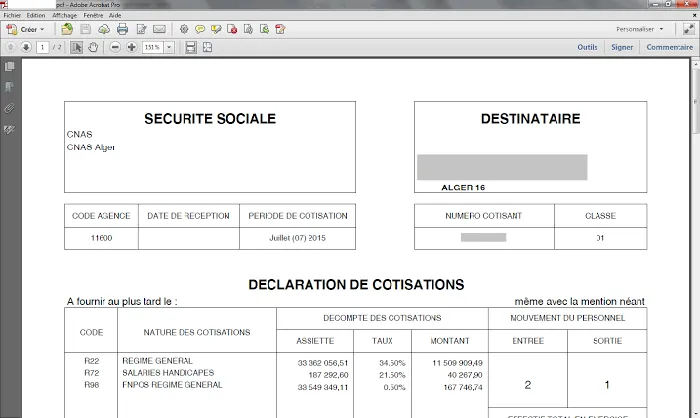Viewport: 700px width, 418px height.
Task: Click the zoom out minus button
Action: 116,47
